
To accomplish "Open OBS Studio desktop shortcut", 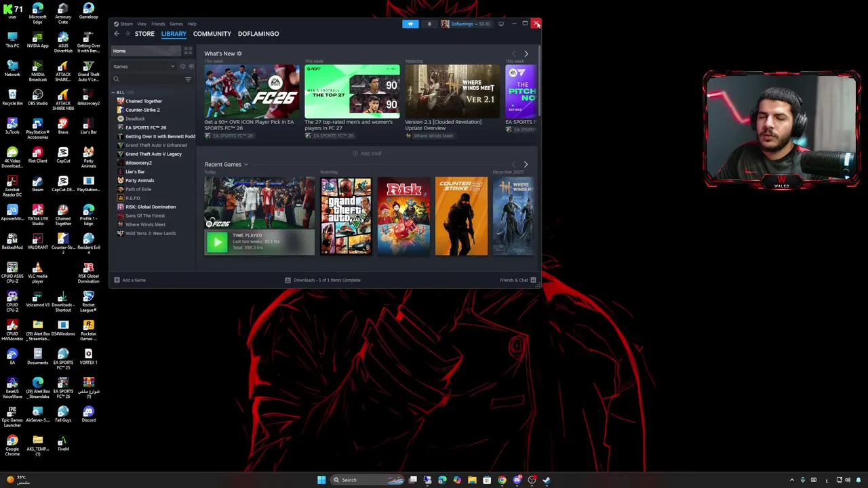I will click(x=37, y=96).
